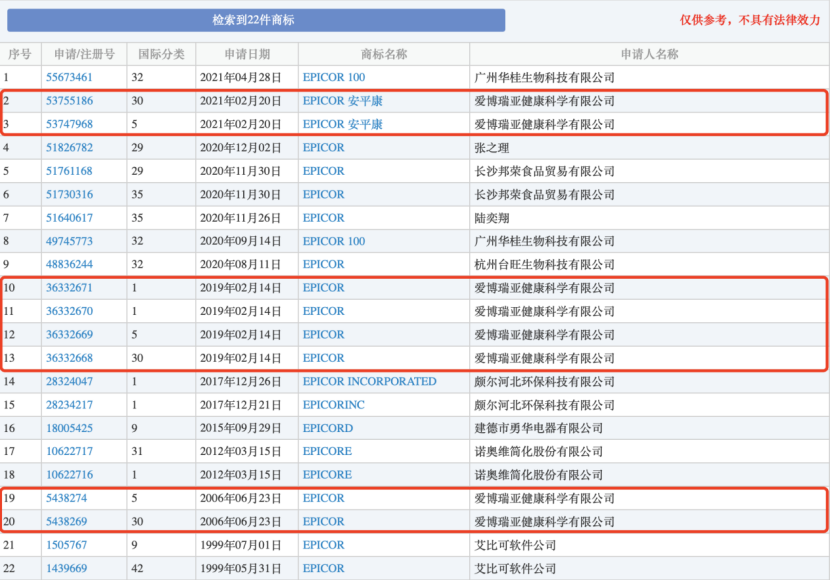830x580 pixels.
Task: Click the 序号 column header
Action: pos(20,54)
